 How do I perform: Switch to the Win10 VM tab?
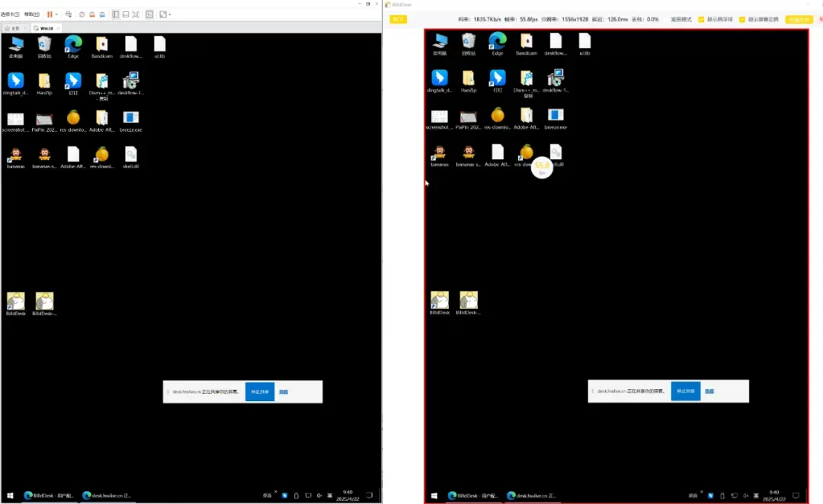point(46,28)
